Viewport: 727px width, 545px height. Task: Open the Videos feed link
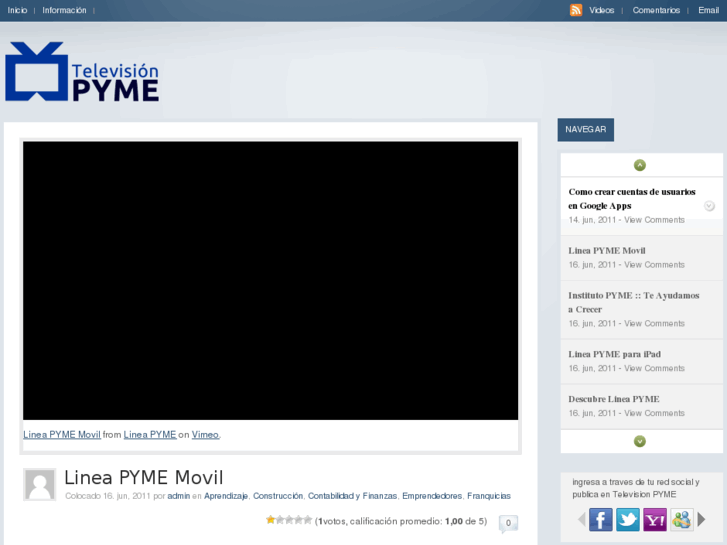pos(601,10)
